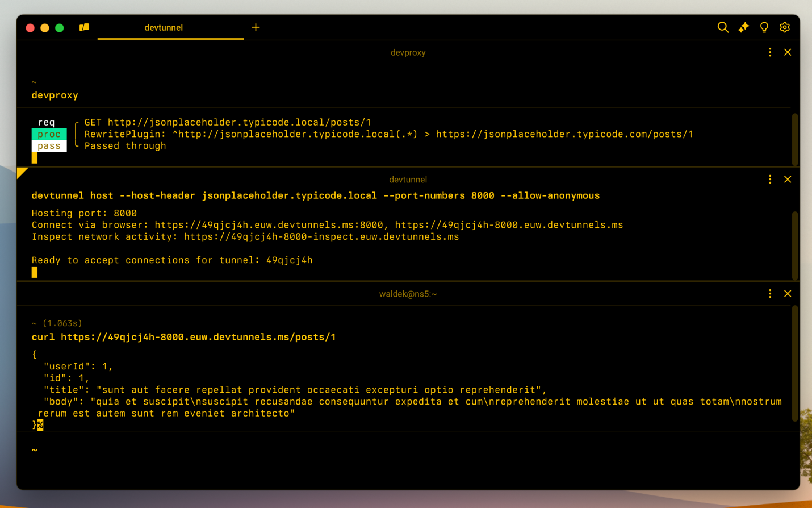The width and height of the screenshot is (812, 508).
Task: Select the devtunnel tab
Action: tap(164, 27)
